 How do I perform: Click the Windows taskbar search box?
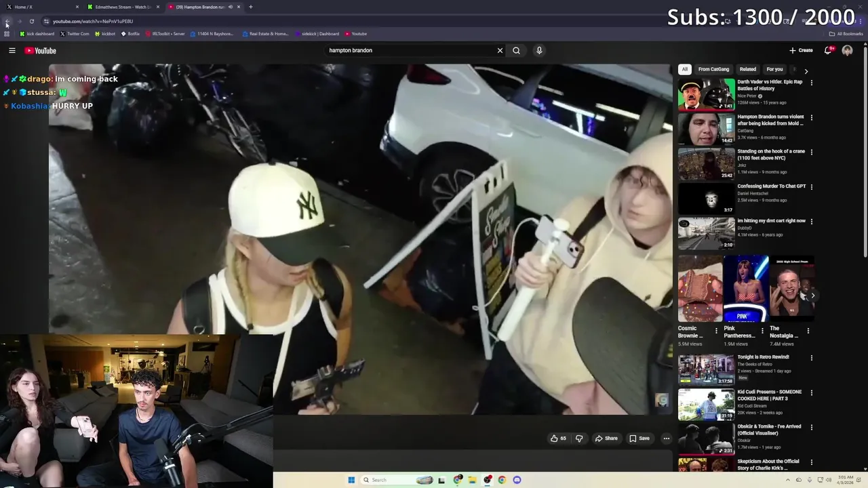click(x=398, y=480)
